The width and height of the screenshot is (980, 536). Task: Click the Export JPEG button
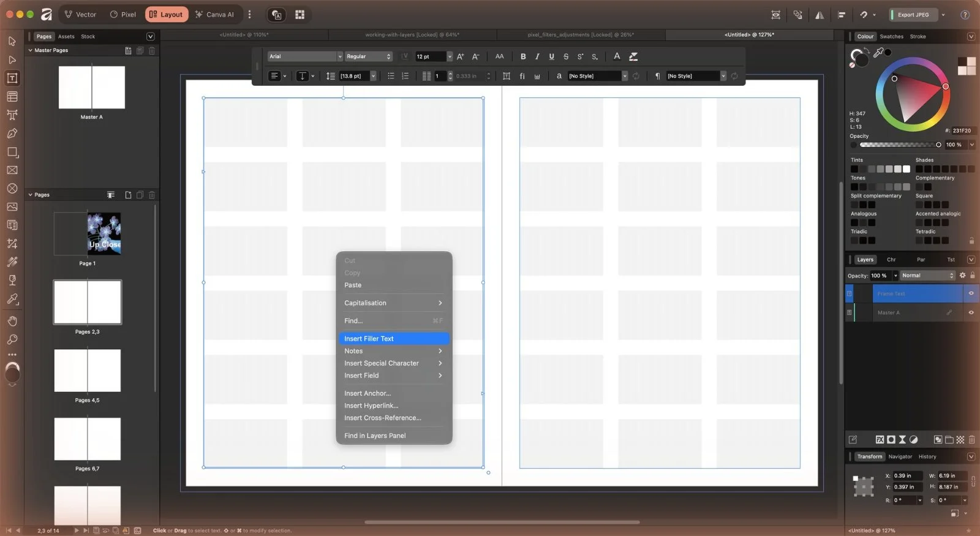click(x=913, y=15)
